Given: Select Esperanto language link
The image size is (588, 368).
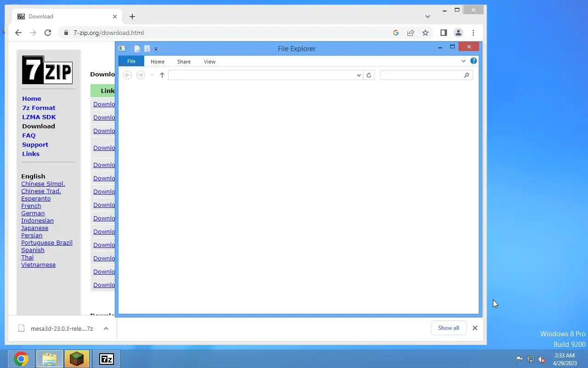Looking at the screenshot, I should point(36,198).
